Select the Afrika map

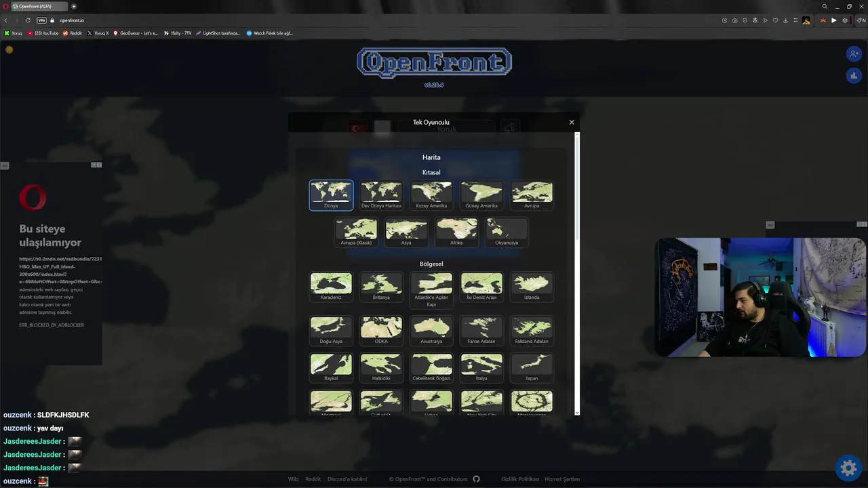[x=456, y=232]
